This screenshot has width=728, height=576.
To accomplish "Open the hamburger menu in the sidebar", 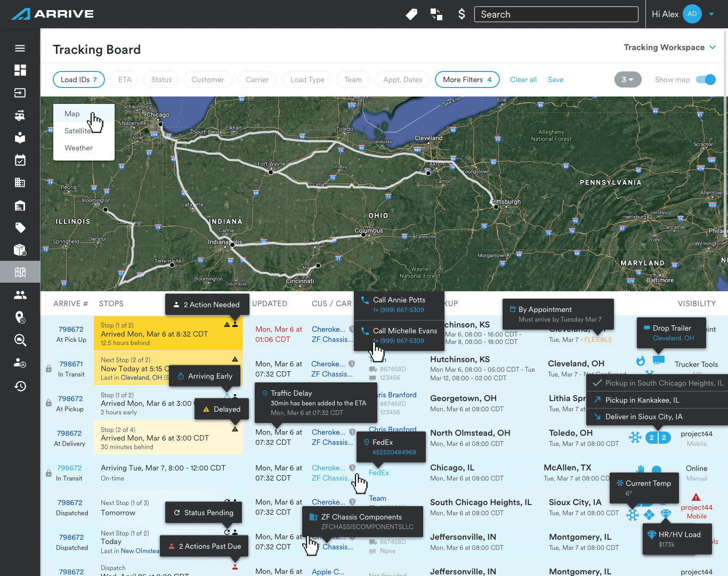I will [20, 49].
